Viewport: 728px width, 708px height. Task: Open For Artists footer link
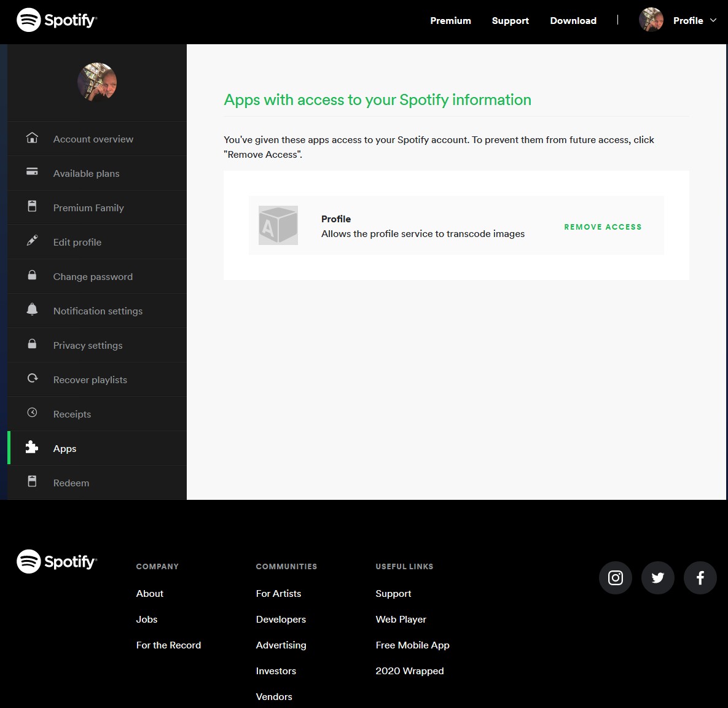coord(278,593)
